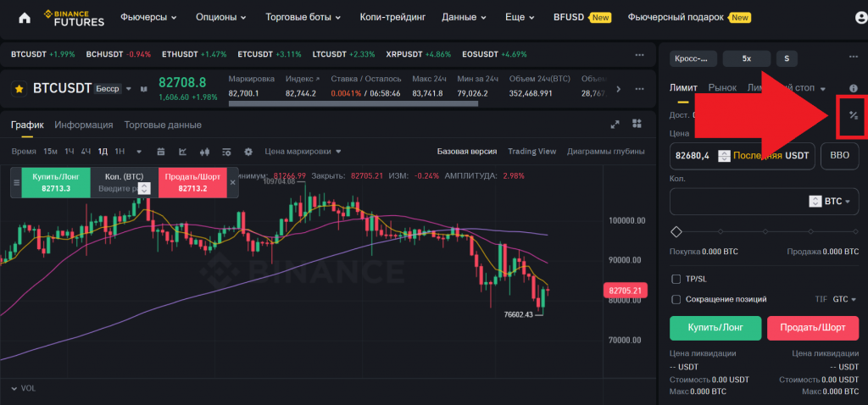The width and height of the screenshot is (868, 405).
Task: Select 15м timeframe
Action: coord(50,152)
